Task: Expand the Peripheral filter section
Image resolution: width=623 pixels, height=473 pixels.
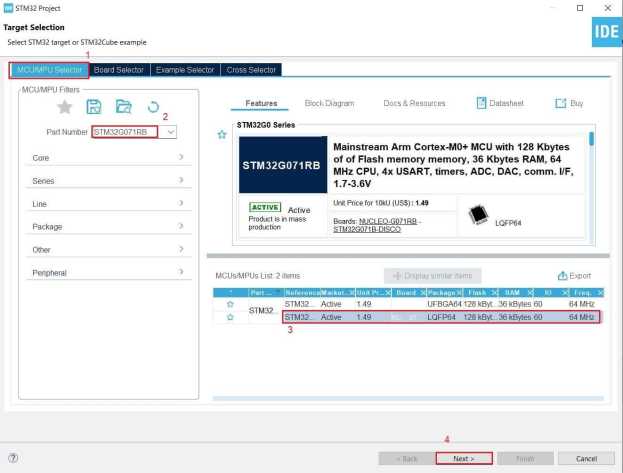Action: (x=108, y=273)
